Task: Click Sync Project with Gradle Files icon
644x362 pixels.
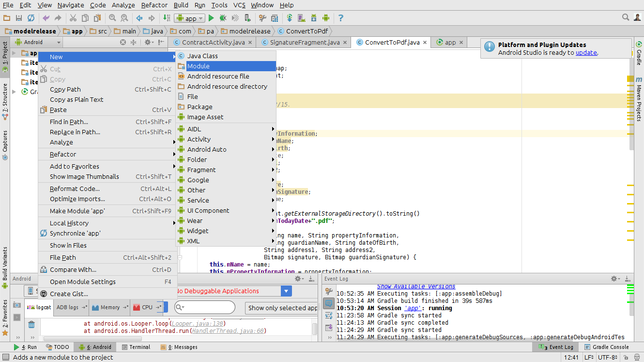Action: click(x=290, y=18)
